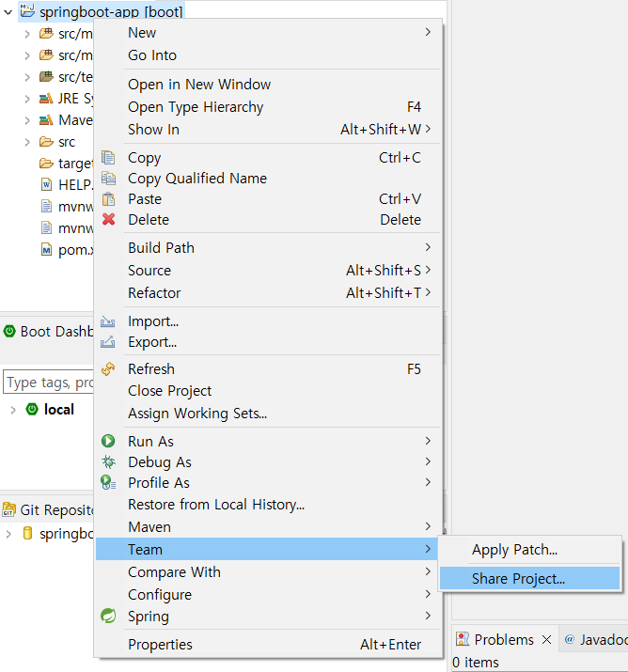Image resolution: width=628 pixels, height=672 pixels.
Task: Open project Properties
Action: coord(269,644)
